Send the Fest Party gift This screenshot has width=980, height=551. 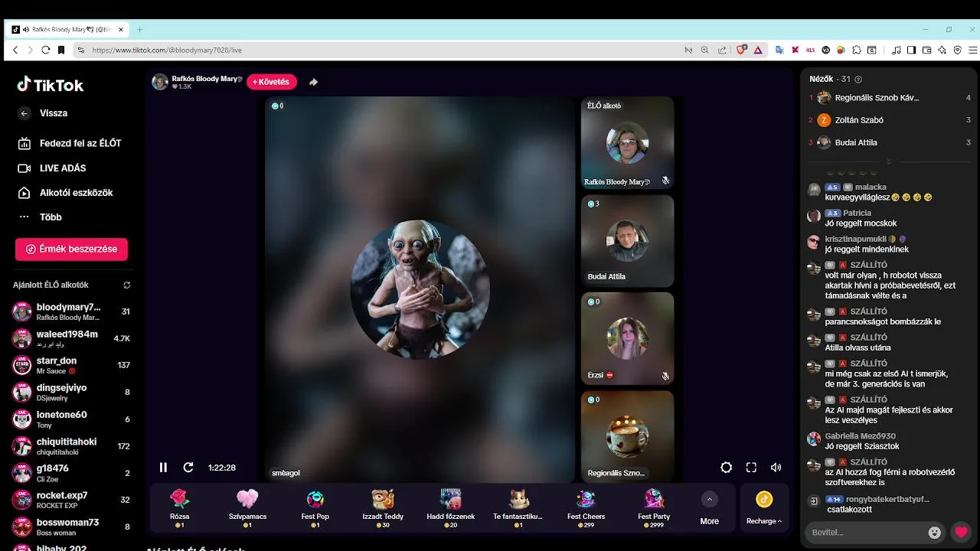[x=654, y=508]
